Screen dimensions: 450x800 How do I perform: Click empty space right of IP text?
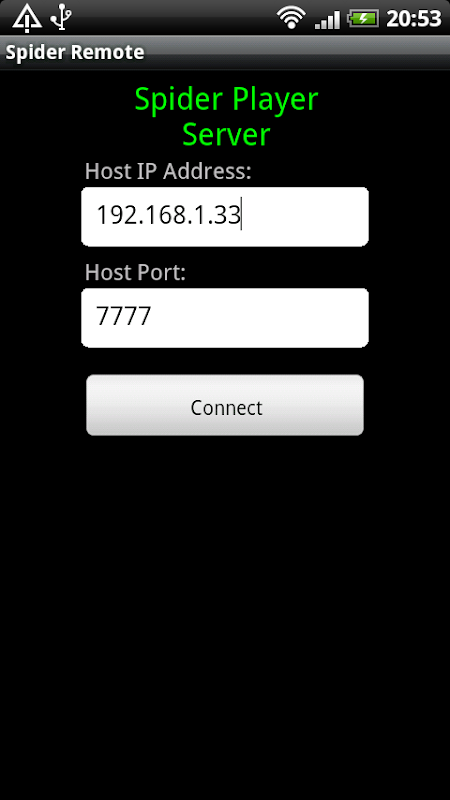pos(304,217)
